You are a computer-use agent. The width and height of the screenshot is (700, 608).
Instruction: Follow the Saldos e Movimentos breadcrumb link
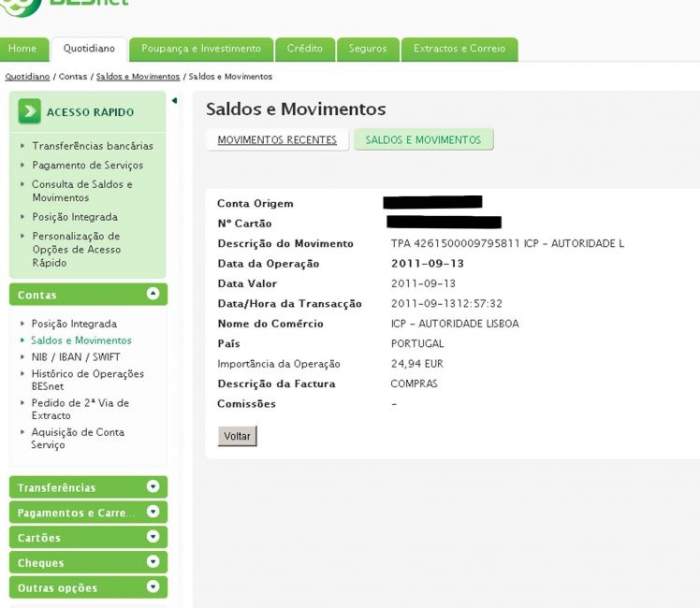click(x=138, y=77)
